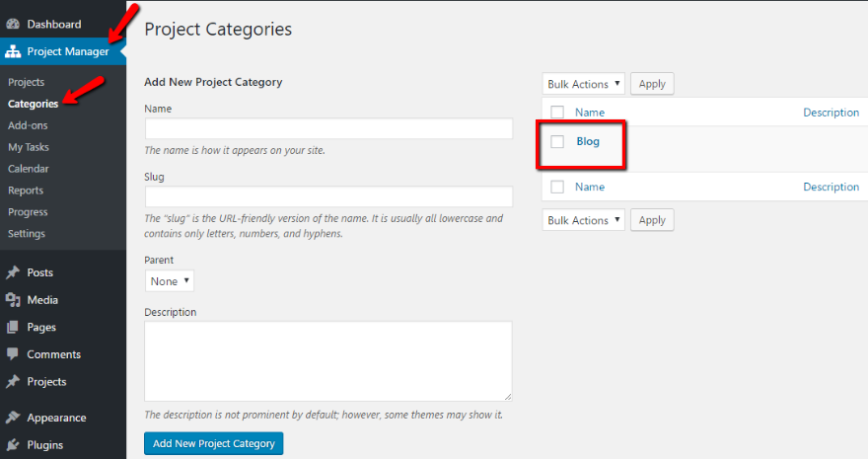Open the Add-ons submenu item
The image size is (868, 459).
pos(28,125)
